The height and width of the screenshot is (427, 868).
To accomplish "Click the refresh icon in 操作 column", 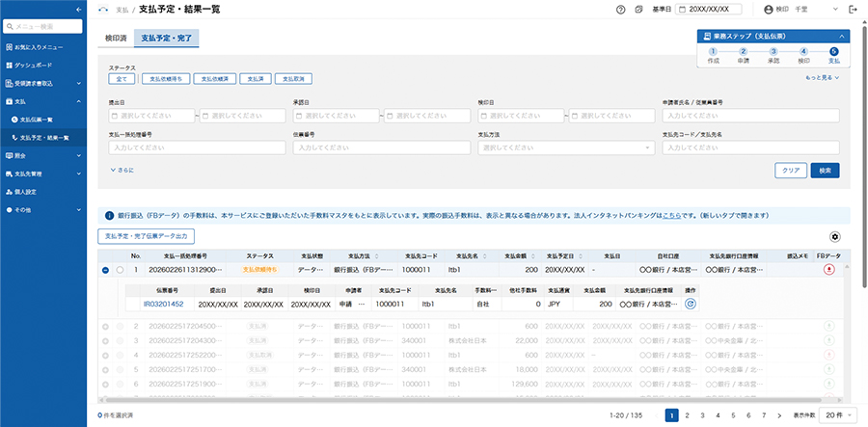I will [x=691, y=304].
